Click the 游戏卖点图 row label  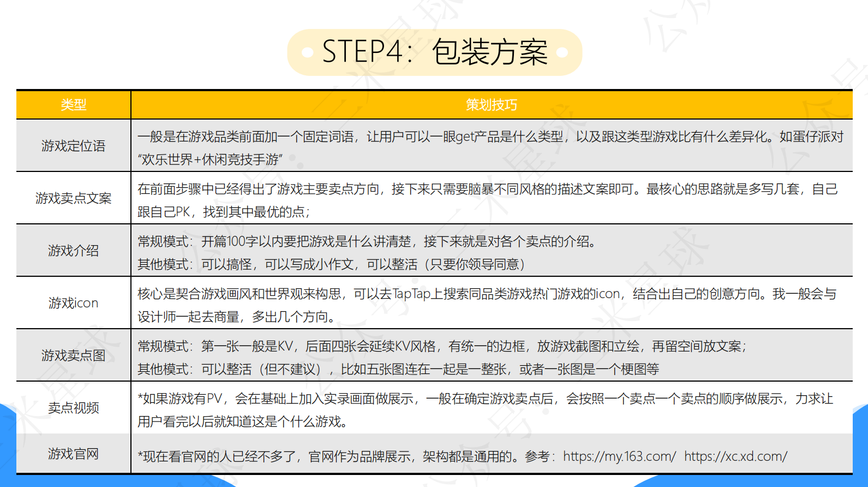click(74, 355)
